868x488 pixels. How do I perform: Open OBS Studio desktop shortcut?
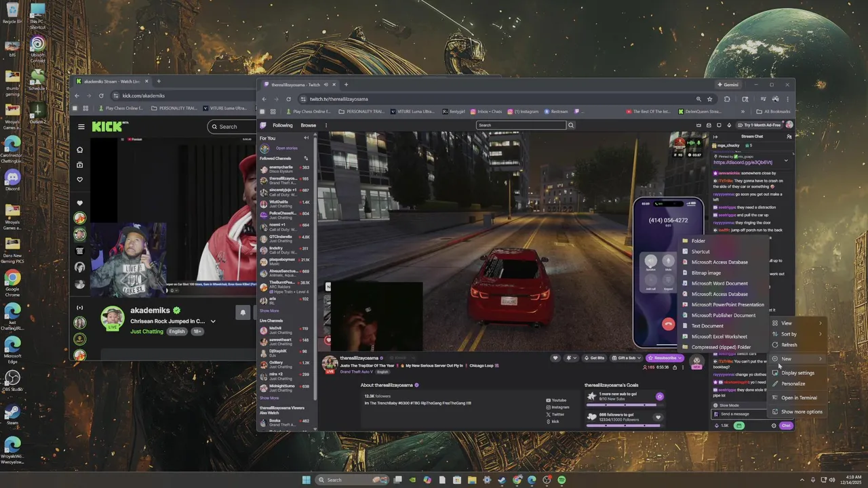point(12,380)
